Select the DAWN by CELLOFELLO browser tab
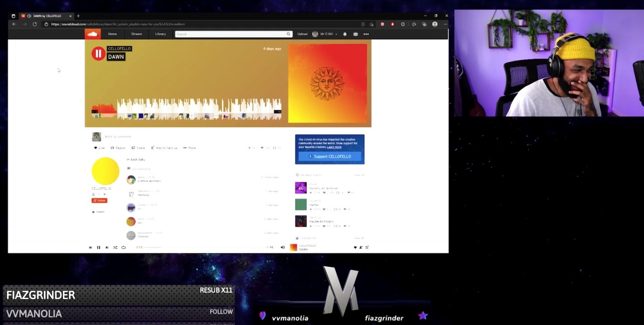 47,16
